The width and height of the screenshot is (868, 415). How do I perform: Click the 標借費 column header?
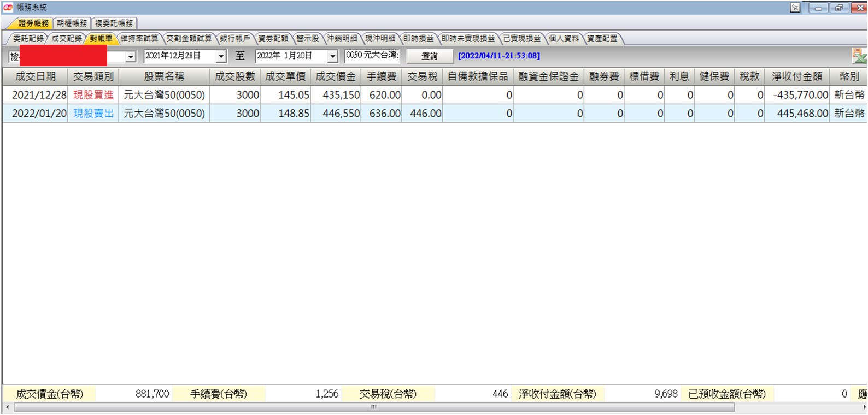pyautogui.click(x=644, y=76)
